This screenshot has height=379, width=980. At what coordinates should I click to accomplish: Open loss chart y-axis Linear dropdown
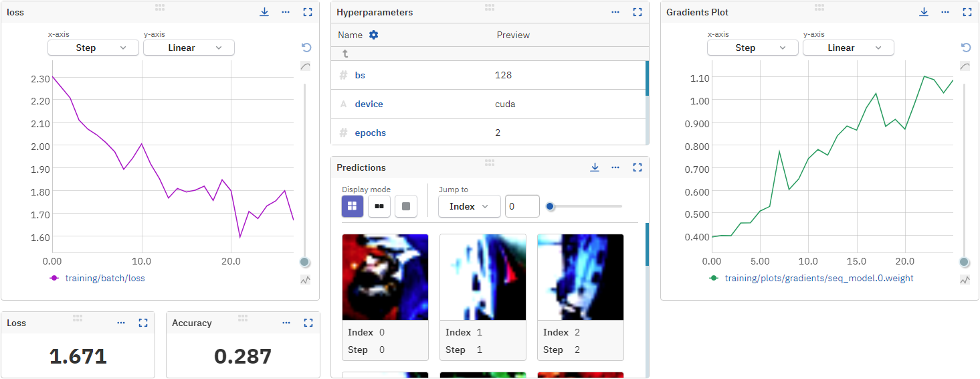click(189, 48)
